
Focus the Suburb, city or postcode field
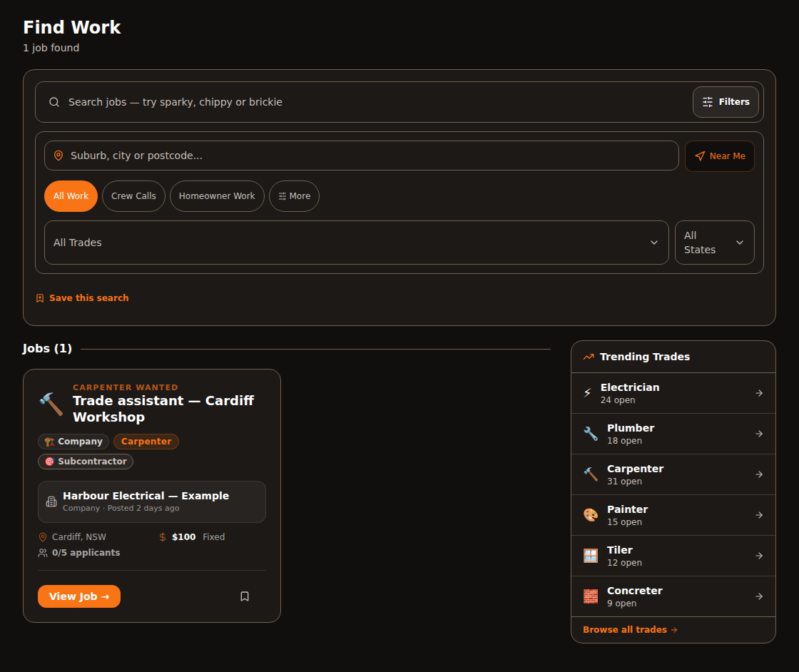click(x=361, y=156)
